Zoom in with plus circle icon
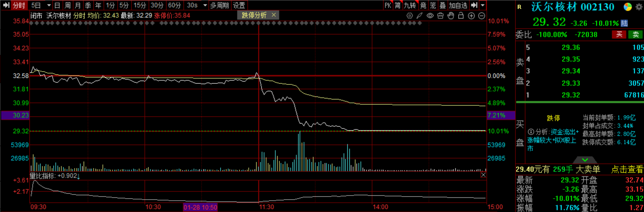 tap(471, 16)
